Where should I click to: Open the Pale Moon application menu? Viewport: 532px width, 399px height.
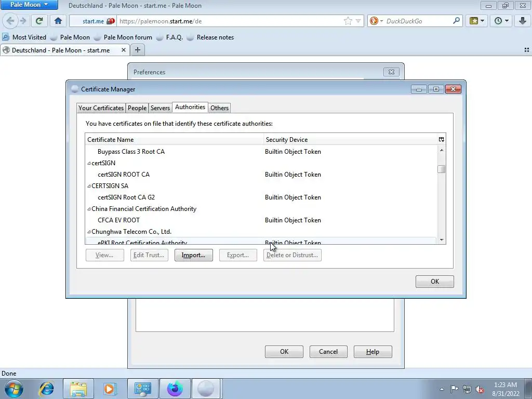[x=29, y=5]
